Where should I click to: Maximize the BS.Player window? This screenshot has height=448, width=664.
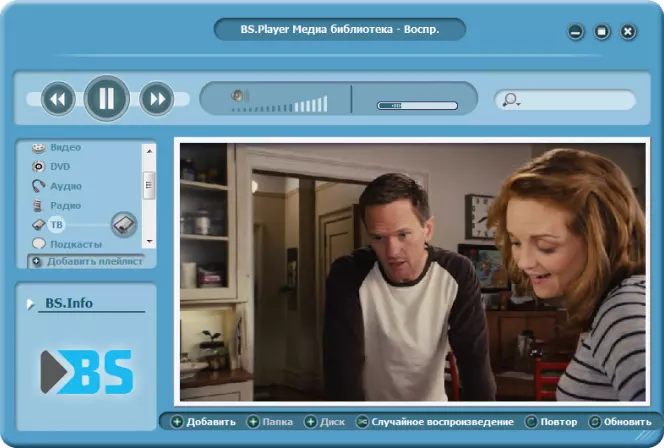tap(602, 32)
